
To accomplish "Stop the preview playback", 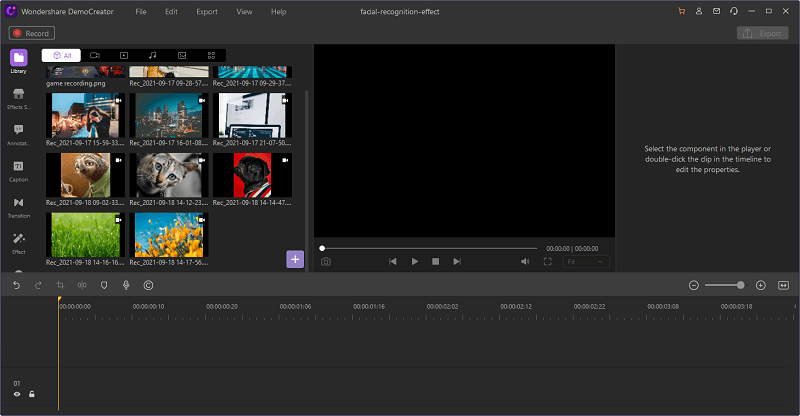I will 436,261.
